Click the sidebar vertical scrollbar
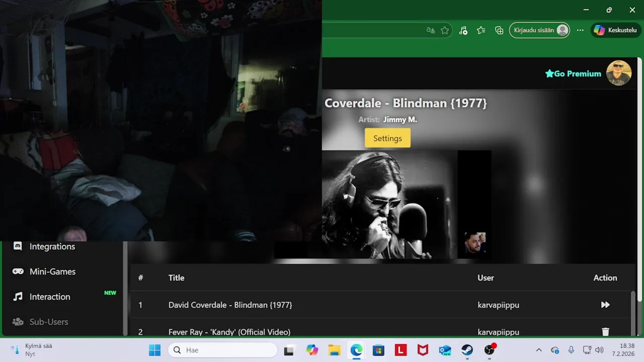The height and width of the screenshot is (362, 644). [x=125, y=288]
